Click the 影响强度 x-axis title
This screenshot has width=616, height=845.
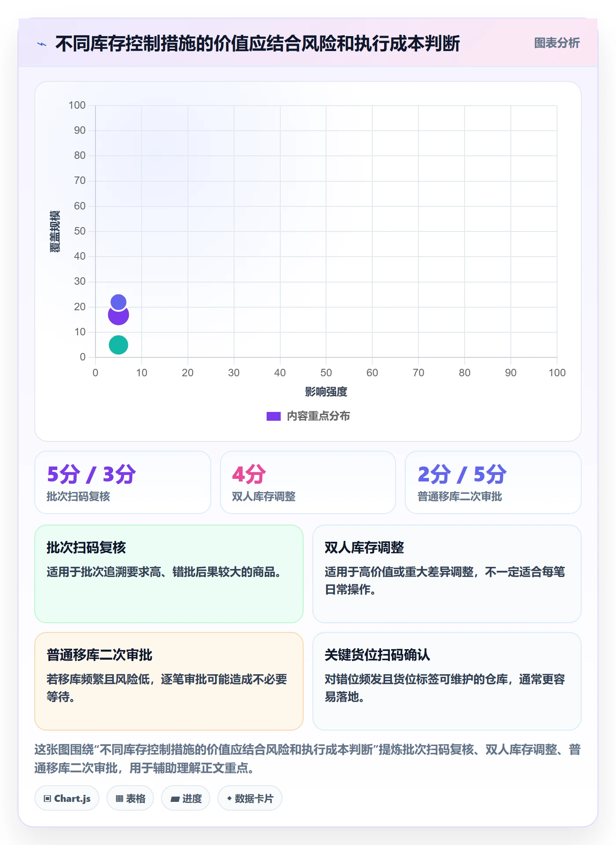click(326, 392)
